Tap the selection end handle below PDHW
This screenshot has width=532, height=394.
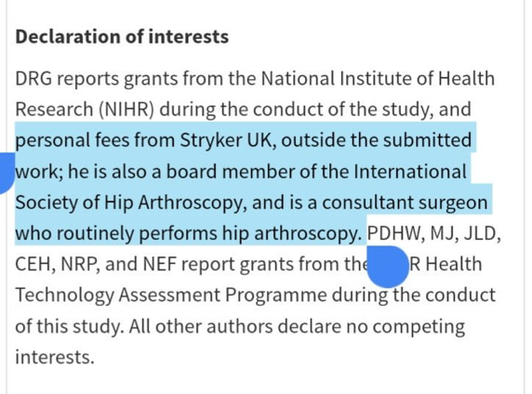(388, 267)
